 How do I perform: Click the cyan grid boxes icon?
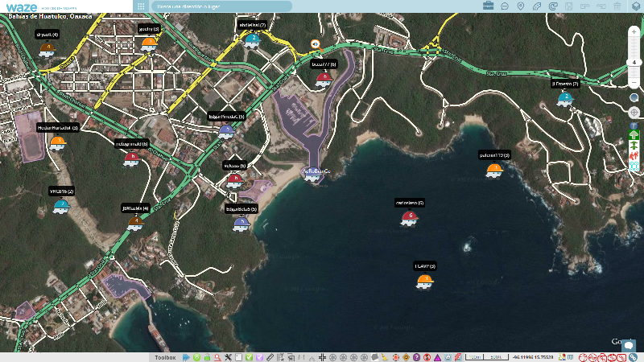click(634, 166)
